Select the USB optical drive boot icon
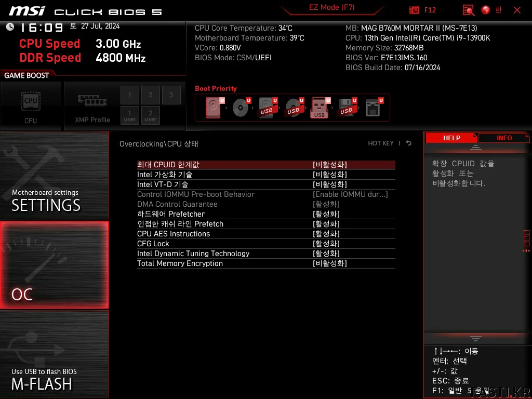 point(295,108)
